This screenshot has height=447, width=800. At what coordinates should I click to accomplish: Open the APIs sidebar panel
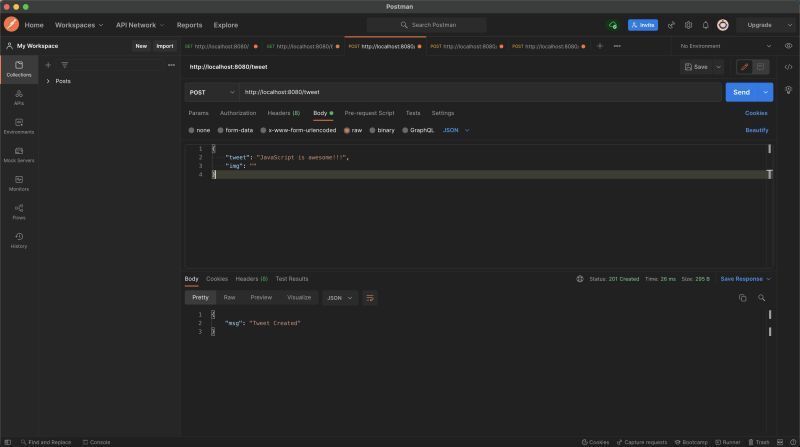coord(19,97)
